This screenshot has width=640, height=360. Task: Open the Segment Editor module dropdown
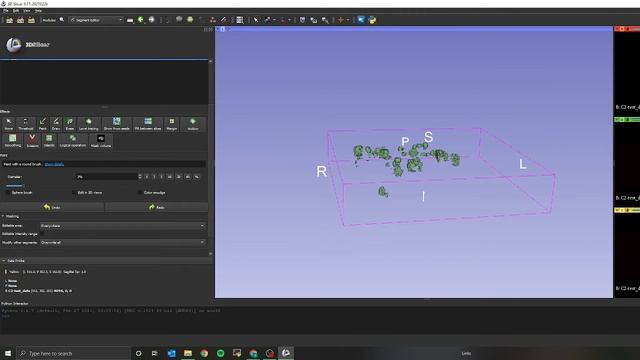tap(96, 20)
